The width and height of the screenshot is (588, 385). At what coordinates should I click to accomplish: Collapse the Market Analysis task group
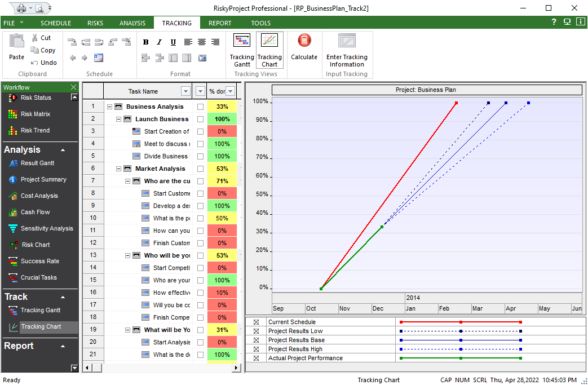(x=118, y=169)
